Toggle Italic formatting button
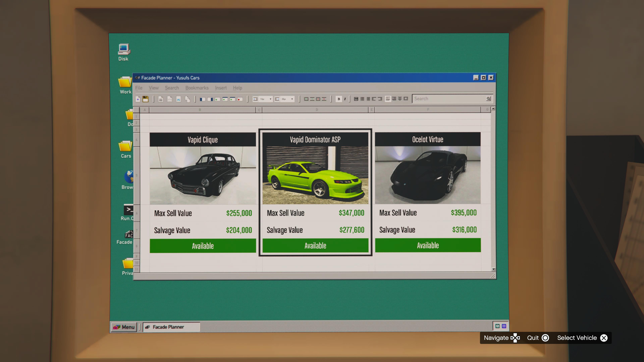Viewport: 644px width, 362px height. (345, 99)
